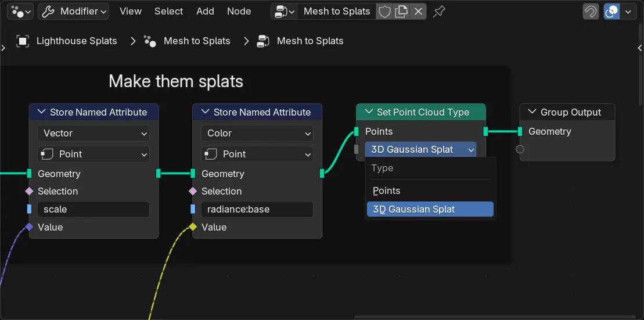Click yellow Value socket on radiance:base node
The image size is (644, 320).
[x=193, y=226]
